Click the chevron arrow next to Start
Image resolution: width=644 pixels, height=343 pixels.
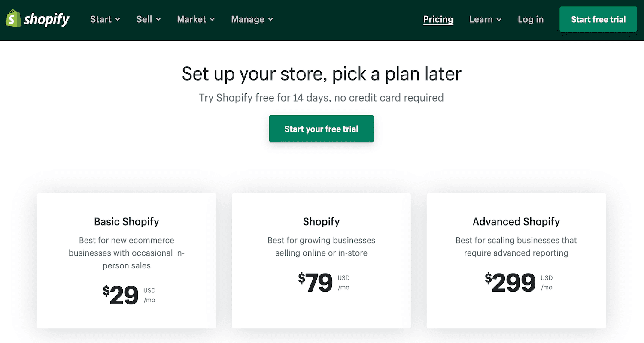pyautogui.click(x=118, y=20)
